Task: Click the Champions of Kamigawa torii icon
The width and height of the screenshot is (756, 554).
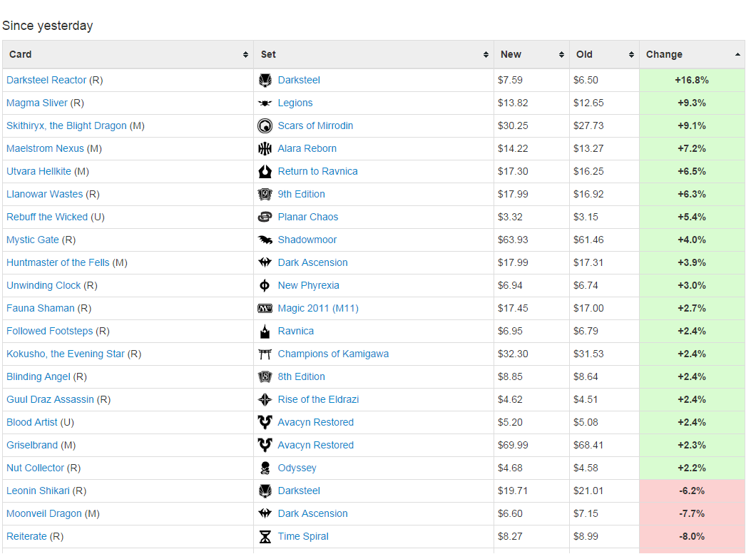Action: (265, 354)
